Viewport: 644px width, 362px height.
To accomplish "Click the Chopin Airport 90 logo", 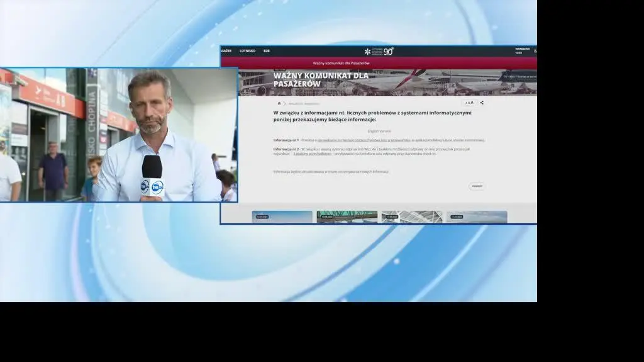I will pyautogui.click(x=379, y=51).
